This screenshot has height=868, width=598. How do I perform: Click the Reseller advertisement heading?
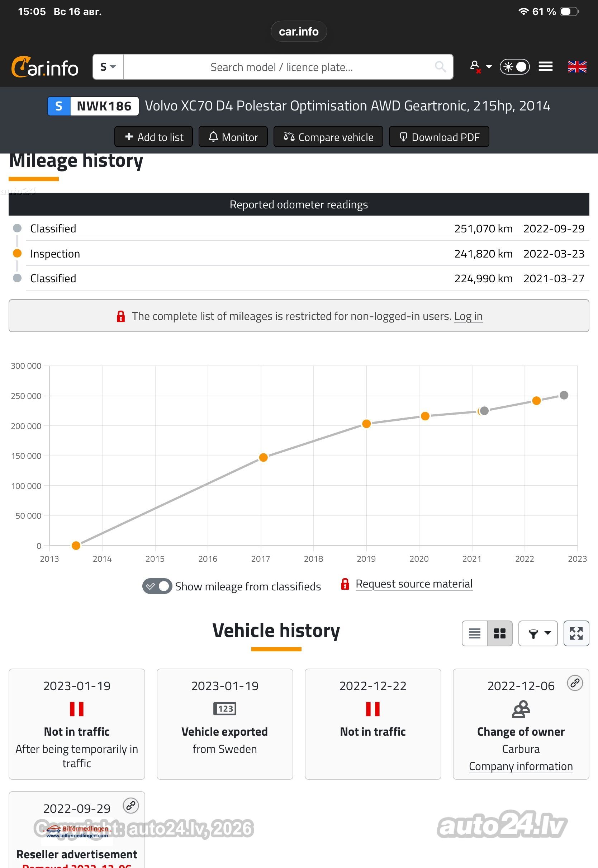coord(77,854)
